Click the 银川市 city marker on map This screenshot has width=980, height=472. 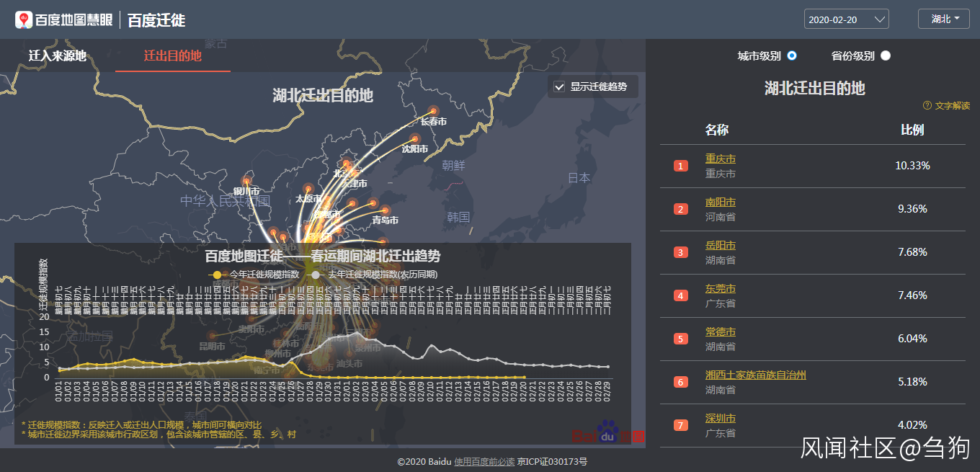pyautogui.click(x=247, y=182)
